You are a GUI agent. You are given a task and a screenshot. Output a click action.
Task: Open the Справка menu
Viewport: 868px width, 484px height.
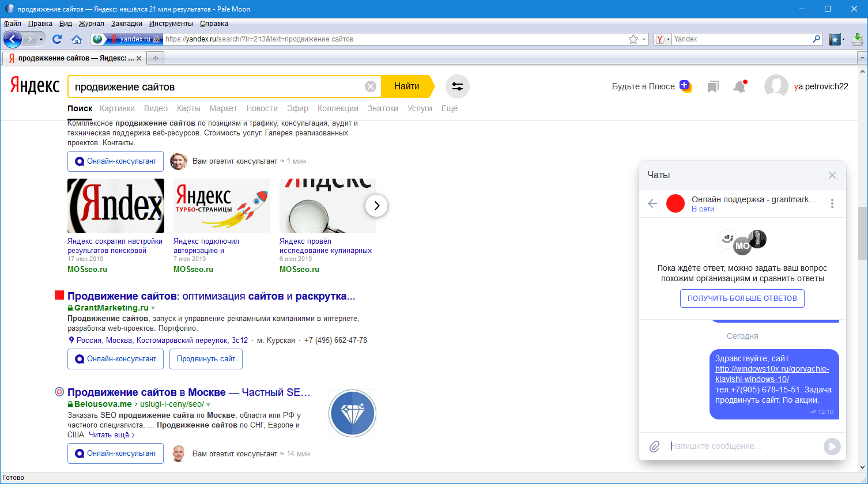click(x=214, y=24)
